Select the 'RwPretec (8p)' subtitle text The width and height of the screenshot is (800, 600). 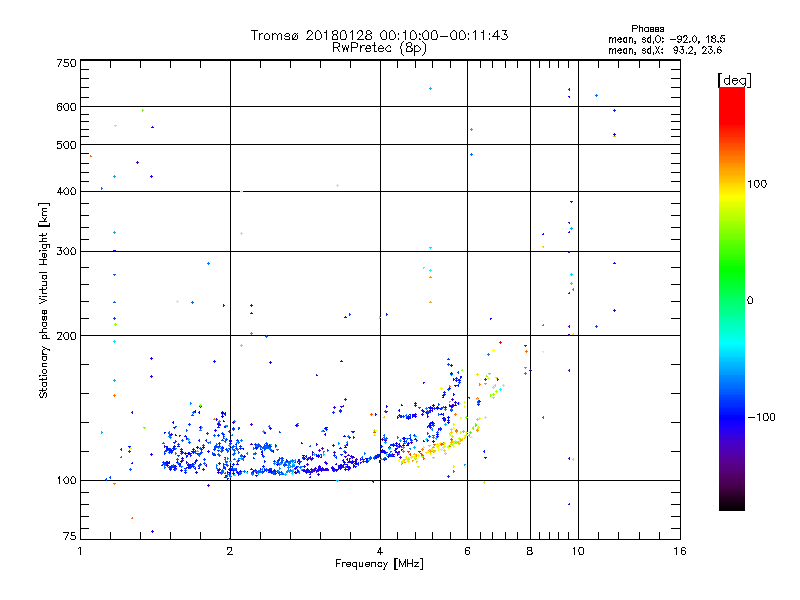tap(379, 48)
